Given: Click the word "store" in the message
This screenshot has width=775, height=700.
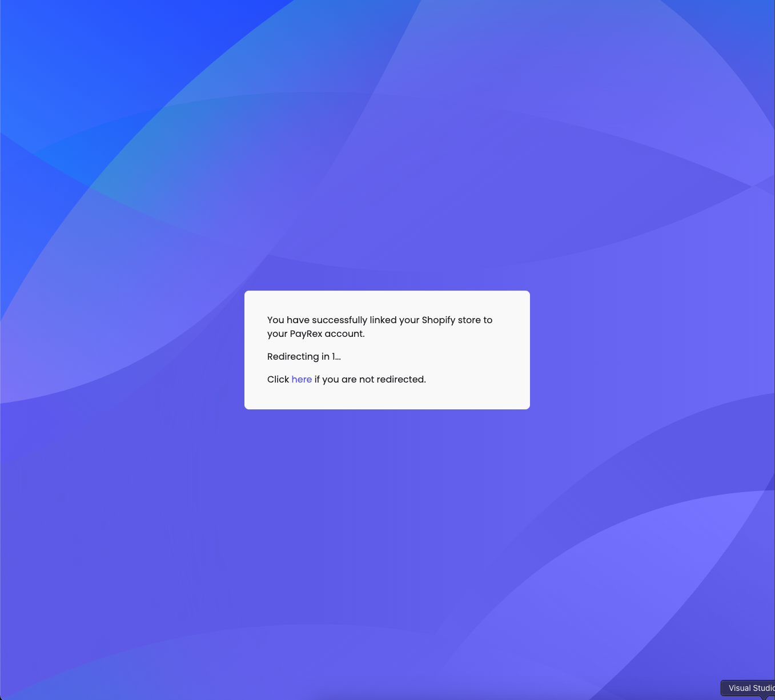Looking at the screenshot, I should click(469, 320).
